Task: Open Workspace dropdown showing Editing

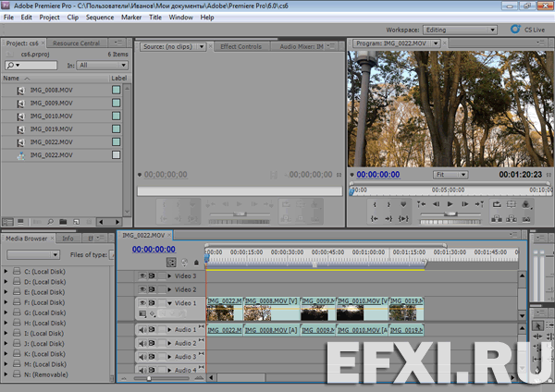Action: (460, 30)
